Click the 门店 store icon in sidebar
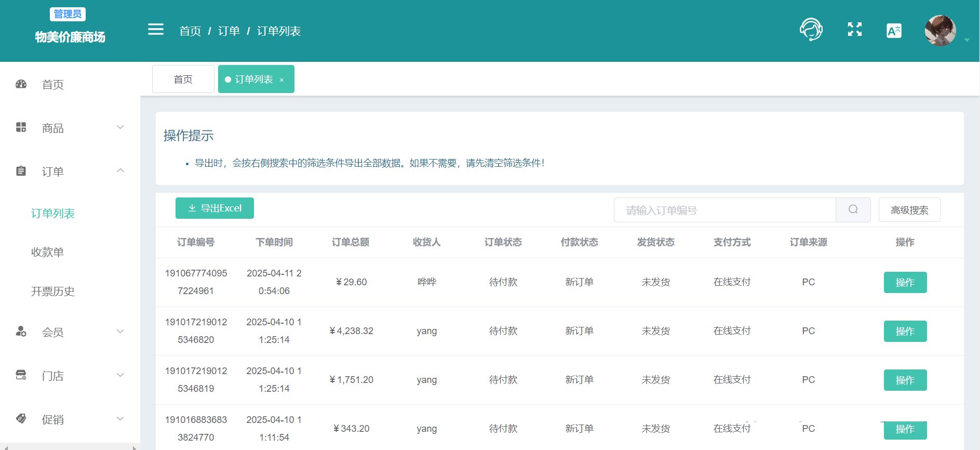This screenshot has width=980, height=450. (x=21, y=375)
